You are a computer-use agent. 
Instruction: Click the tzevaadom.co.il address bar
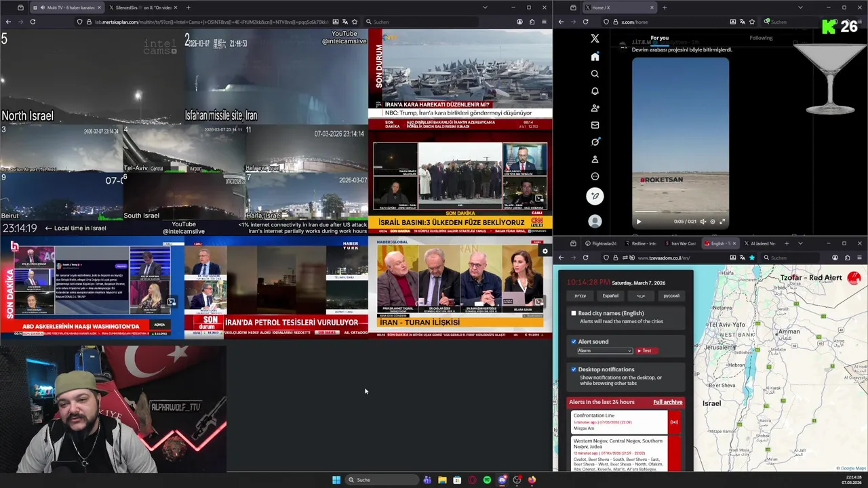tap(678, 258)
